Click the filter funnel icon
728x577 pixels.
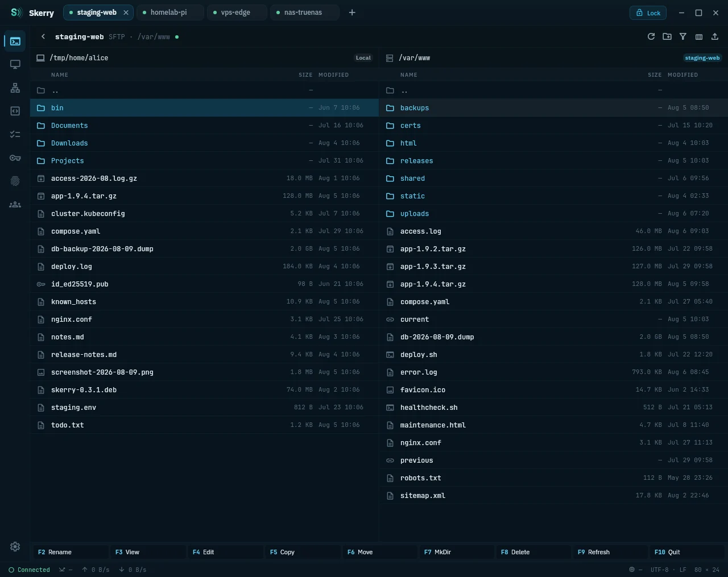click(x=683, y=36)
